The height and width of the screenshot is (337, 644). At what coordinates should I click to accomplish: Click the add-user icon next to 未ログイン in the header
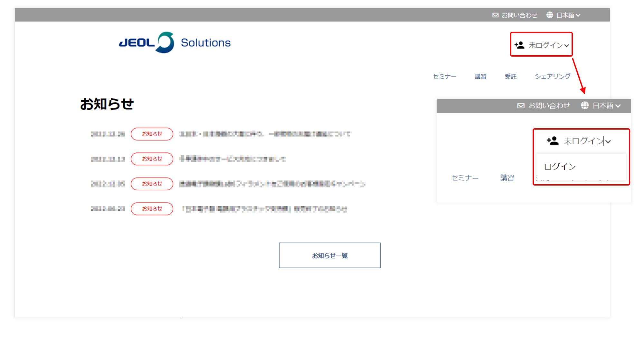pyautogui.click(x=519, y=45)
